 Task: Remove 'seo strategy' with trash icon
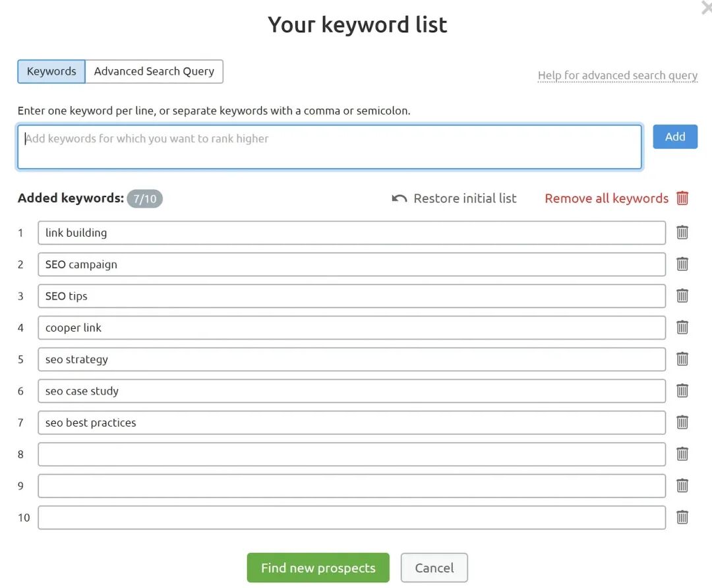(x=682, y=359)
